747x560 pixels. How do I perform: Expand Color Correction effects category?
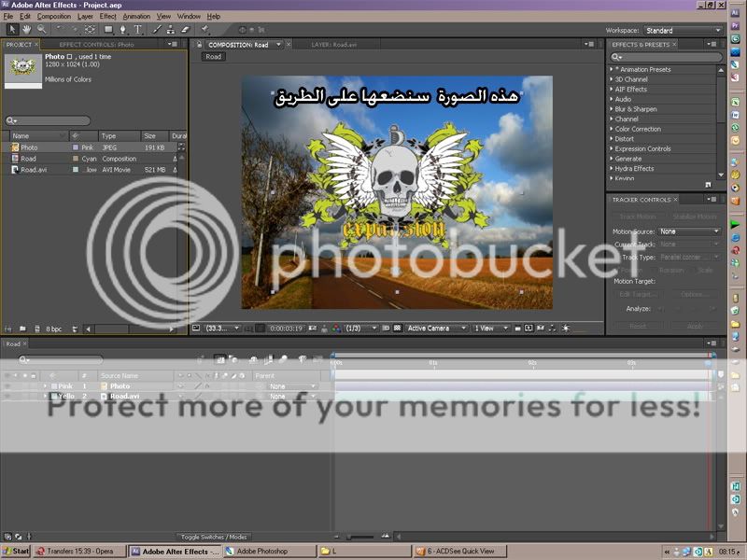coord(612,129)
